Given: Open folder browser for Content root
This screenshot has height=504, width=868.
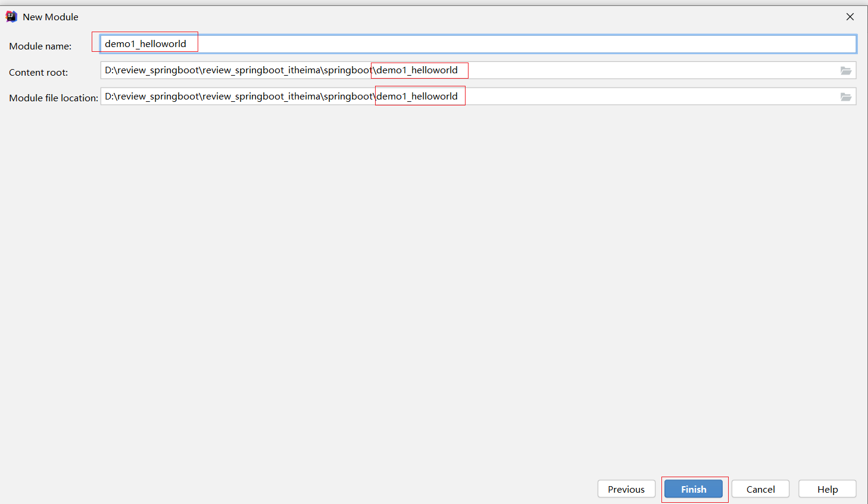Looking at the screenshot, I should [845, 70].
